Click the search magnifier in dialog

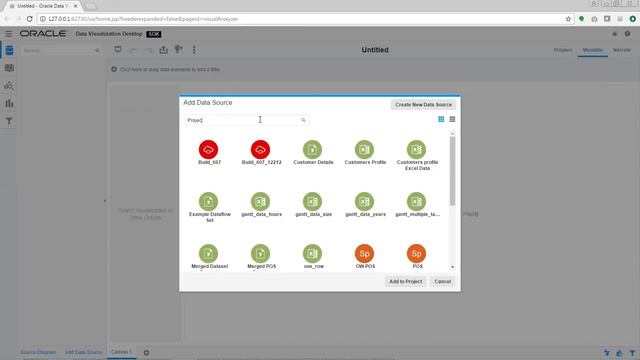(x=303, y=120)
